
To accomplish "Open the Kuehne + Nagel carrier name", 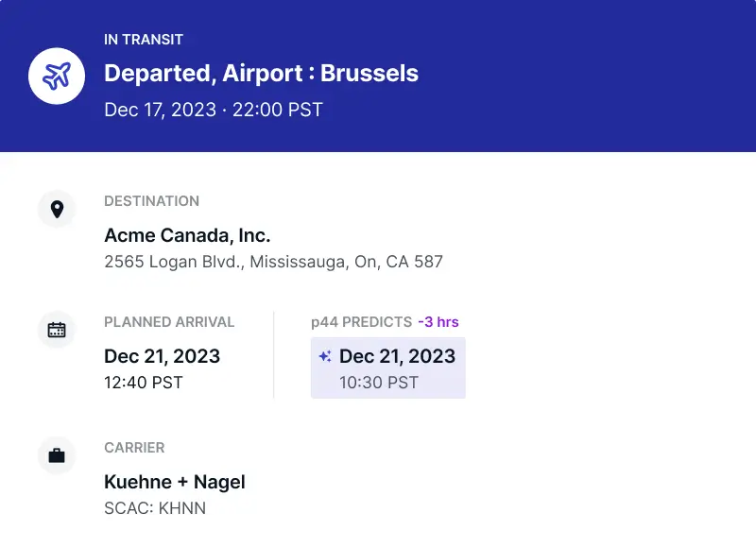I will click(x=175, y=482).
